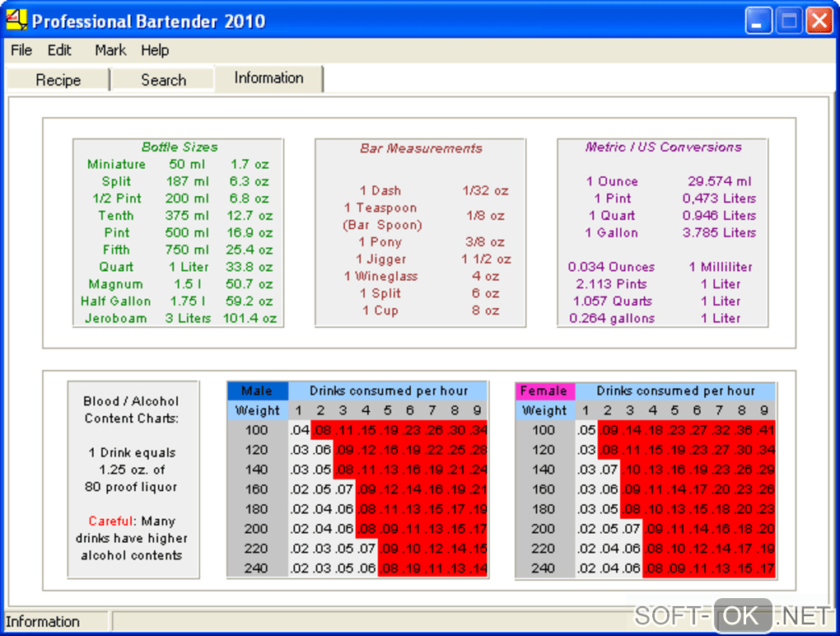The image size is (840, 636).
Task: Open the Help menu
Action: [x=155, y=50]
